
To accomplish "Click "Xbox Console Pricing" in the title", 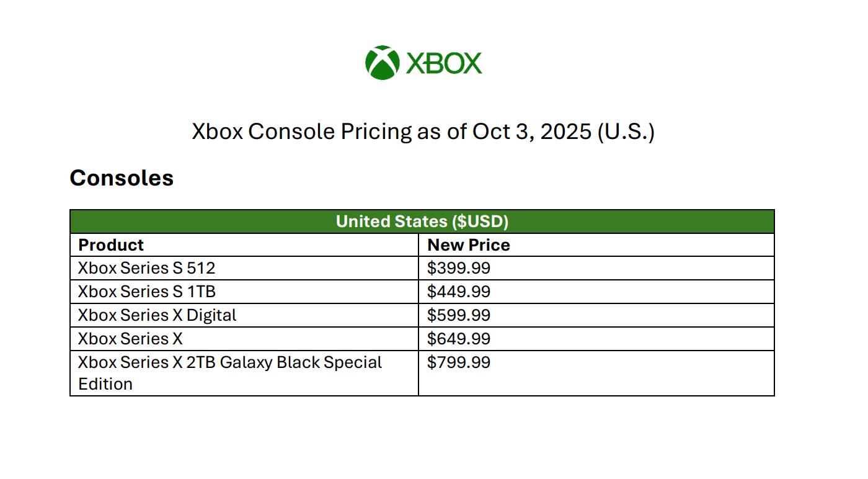I will point(301,132).
